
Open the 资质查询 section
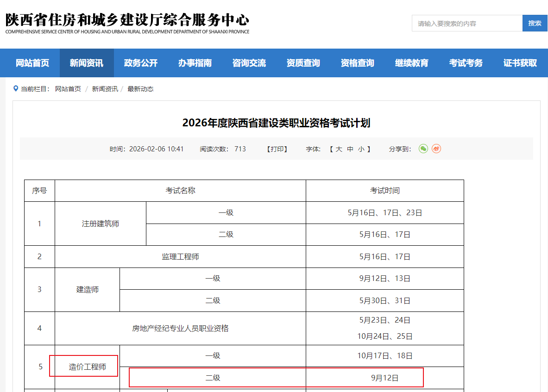pyautogui.click(x=303, y=62)
